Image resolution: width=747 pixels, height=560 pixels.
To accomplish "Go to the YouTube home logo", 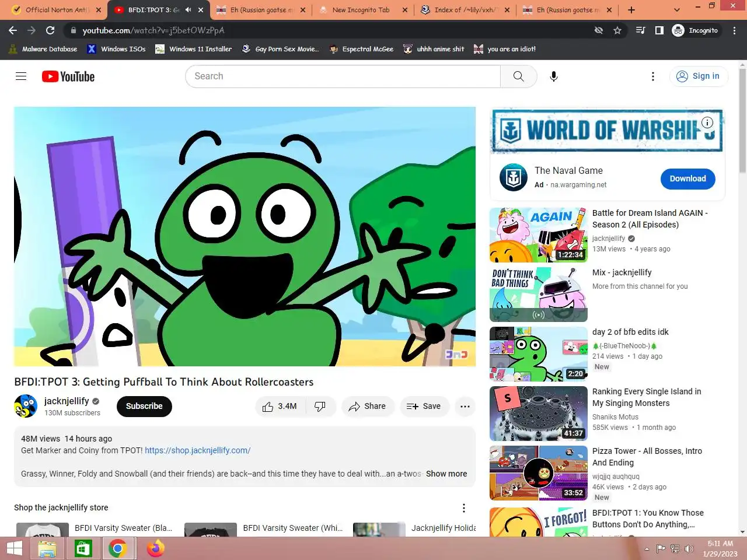I will 68,76.
